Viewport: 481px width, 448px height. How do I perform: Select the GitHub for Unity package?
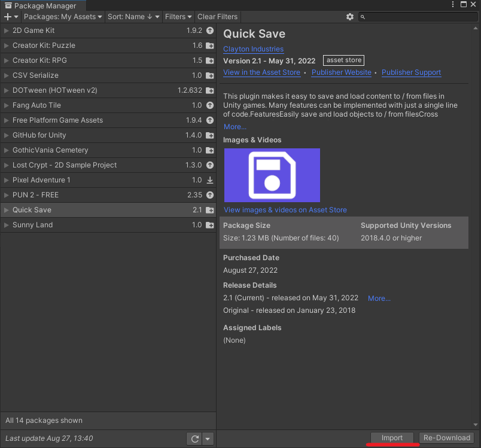[108, 135]
